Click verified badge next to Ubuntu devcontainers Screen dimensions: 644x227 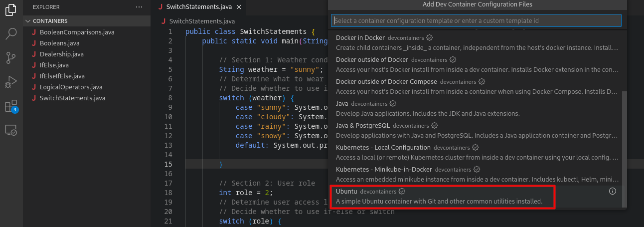click(x=402, y=191)
